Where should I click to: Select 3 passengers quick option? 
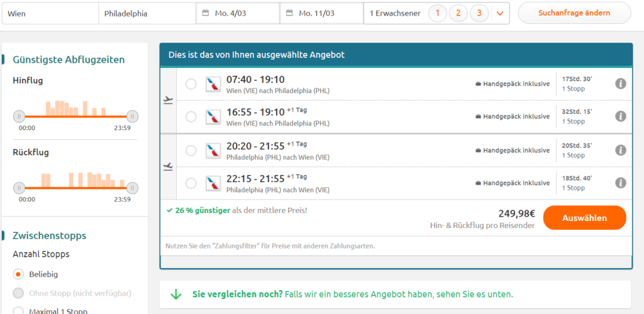[479, 13]
